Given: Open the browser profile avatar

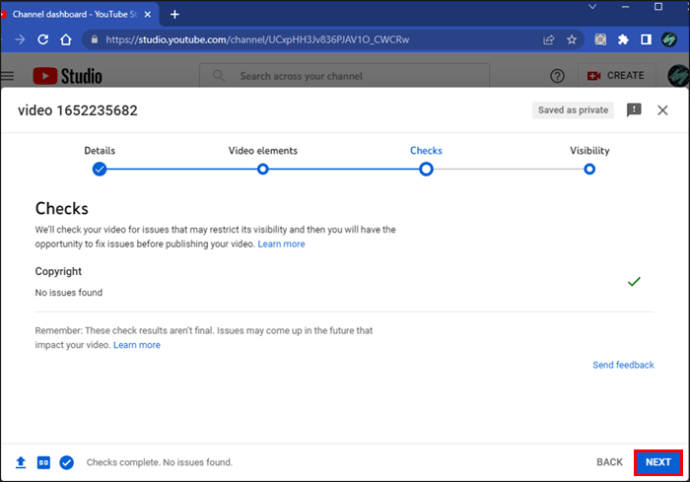Looking at the screenshot, I should tap(669, 40).
